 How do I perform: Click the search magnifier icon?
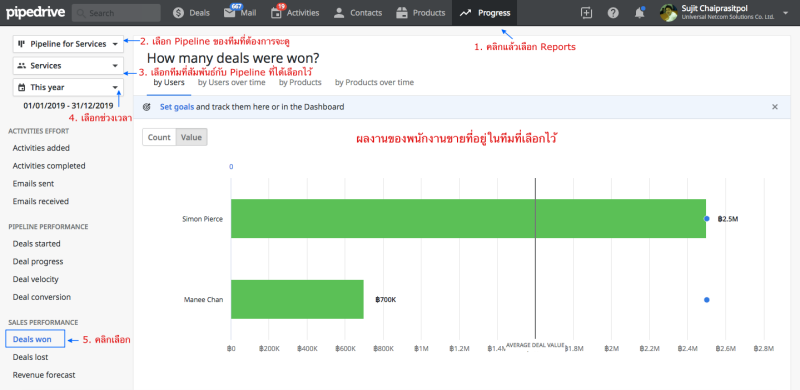coord(82,13)
